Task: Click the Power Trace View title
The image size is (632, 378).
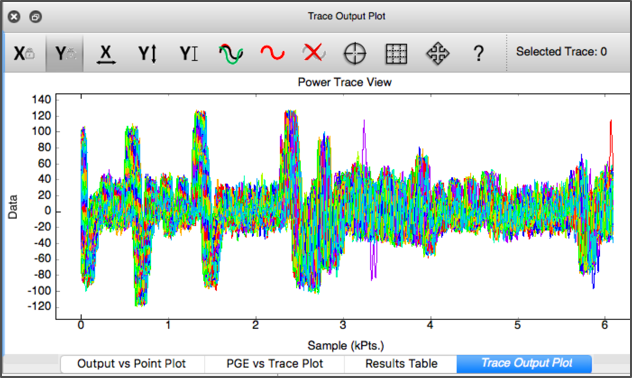Action: 345,82
